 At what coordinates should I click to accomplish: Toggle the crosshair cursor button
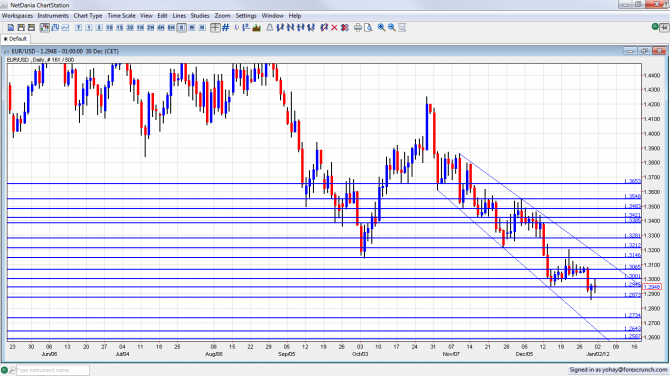point(215,28)
